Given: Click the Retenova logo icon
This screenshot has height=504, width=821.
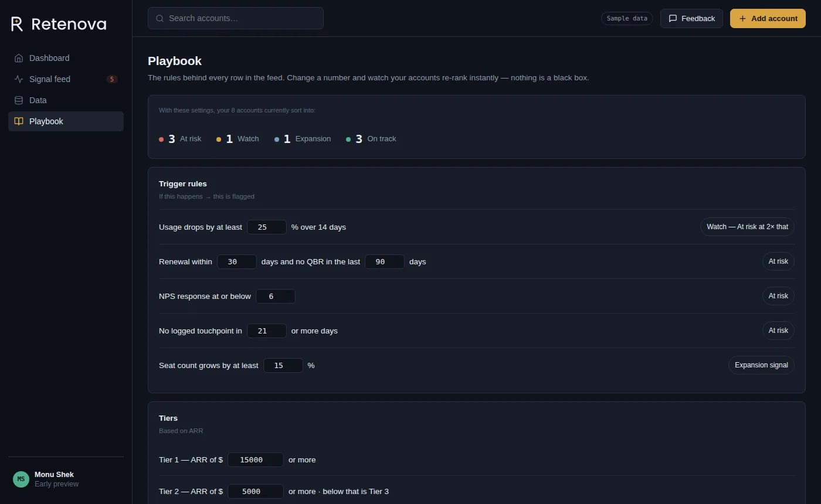Looking at the screenshot, I should pyautogui.click(x=17, y=24).
